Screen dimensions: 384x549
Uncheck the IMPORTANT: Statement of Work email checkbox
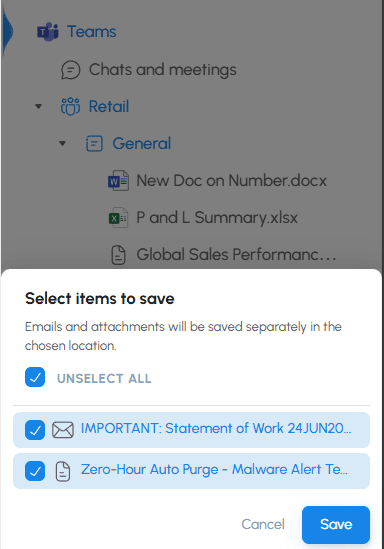tap(35, 430)
